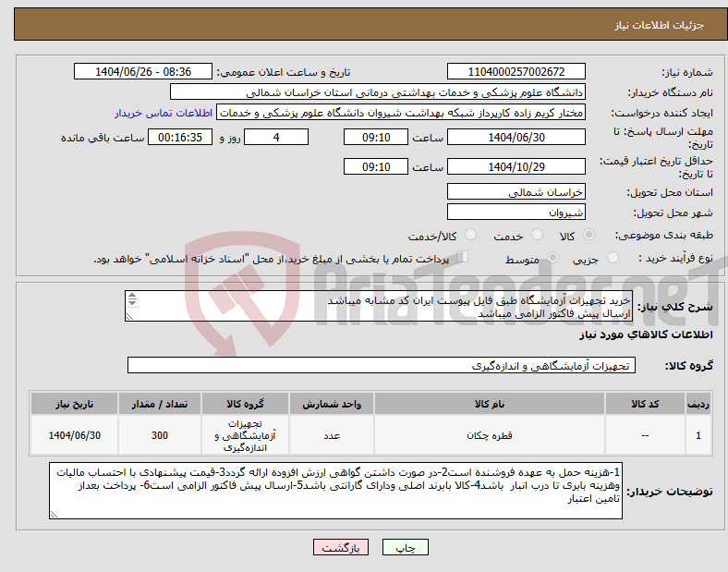The height and width of the screenshot is (572, 728).
Task: Click the buyer organization name field
Action: click(x=378, y=91)
